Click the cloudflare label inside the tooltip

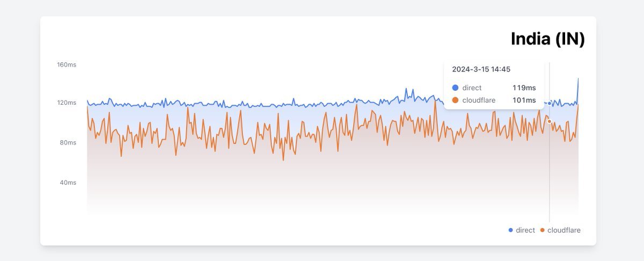[479, 100]
